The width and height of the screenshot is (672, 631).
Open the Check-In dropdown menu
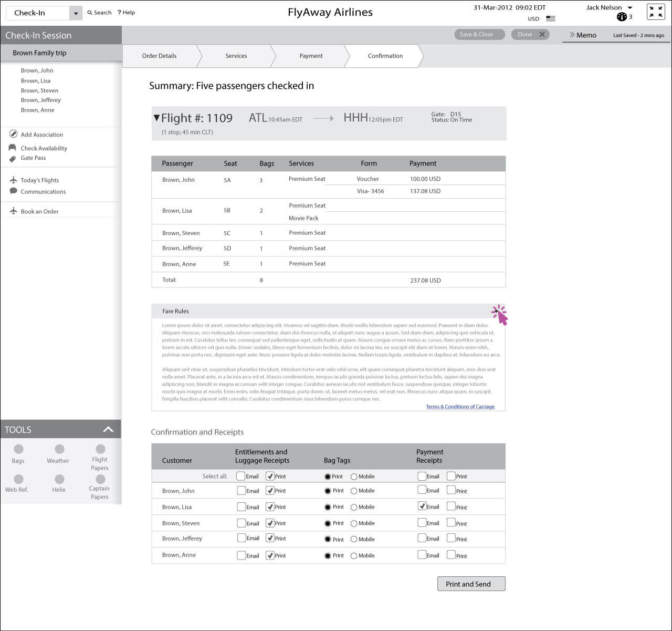click(x=76, y=13)
